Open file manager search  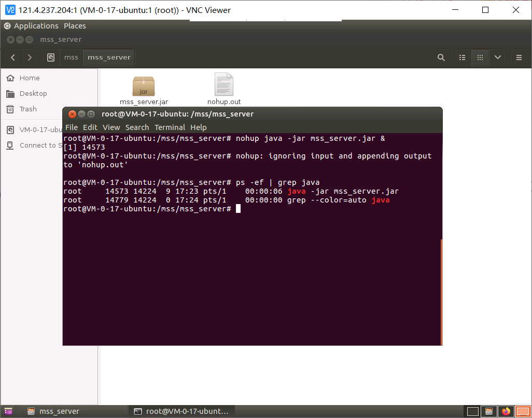[x=441, y=57]
